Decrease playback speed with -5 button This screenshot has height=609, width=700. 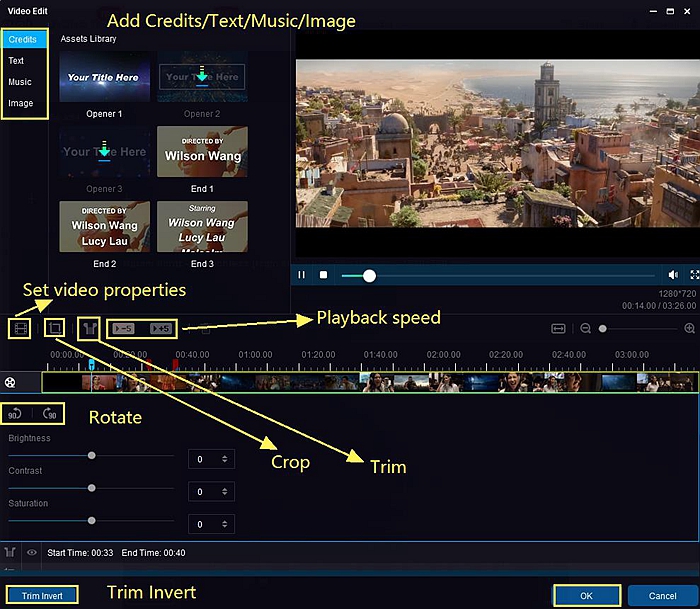click(124, 328)
